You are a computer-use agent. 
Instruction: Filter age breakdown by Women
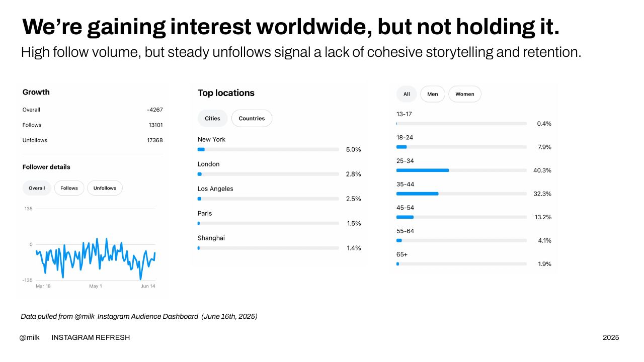coord(465,94)
